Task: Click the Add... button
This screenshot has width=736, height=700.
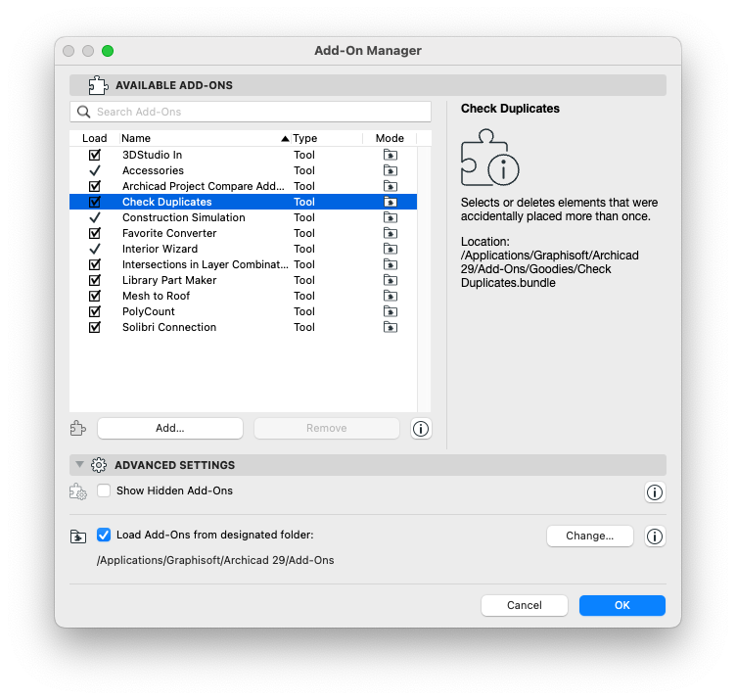Action: click(170, 428)
